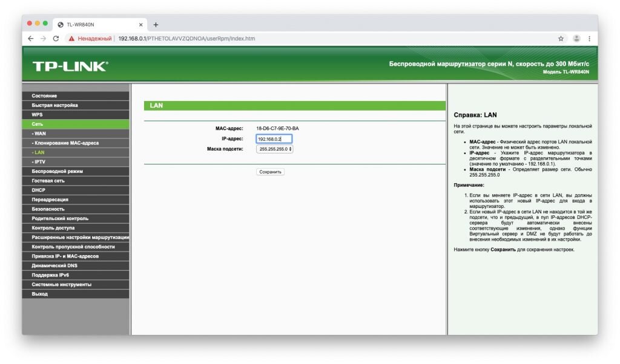Open Гостевая сеть section

click(x=76, y=180)
